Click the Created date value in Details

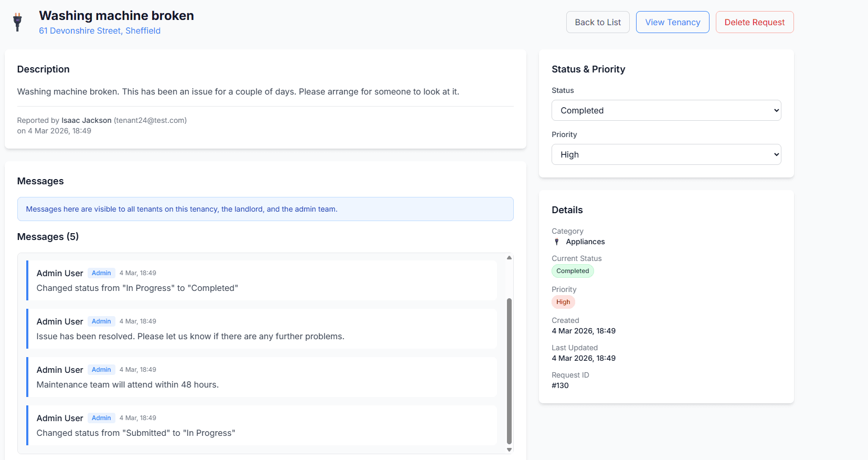coord(584,331)
